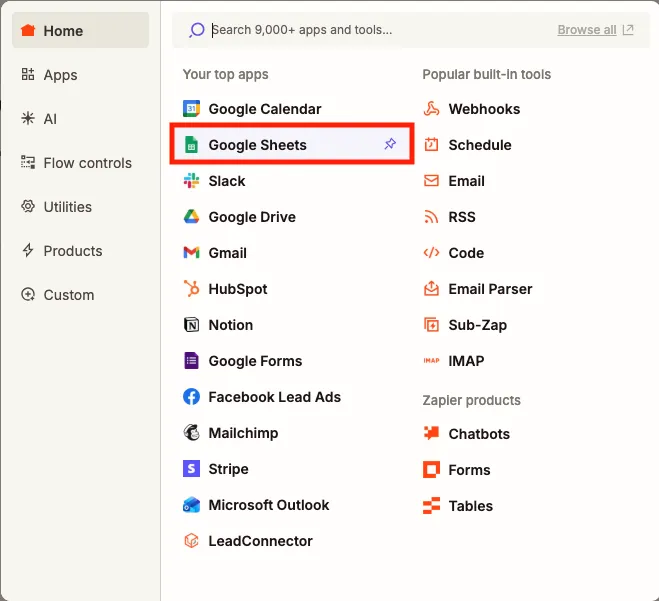The height and width of the screenshot is (601, 659).
Task: Open the Zapier Forms product label
Action: pyautogui.click(x=469, y=470)
